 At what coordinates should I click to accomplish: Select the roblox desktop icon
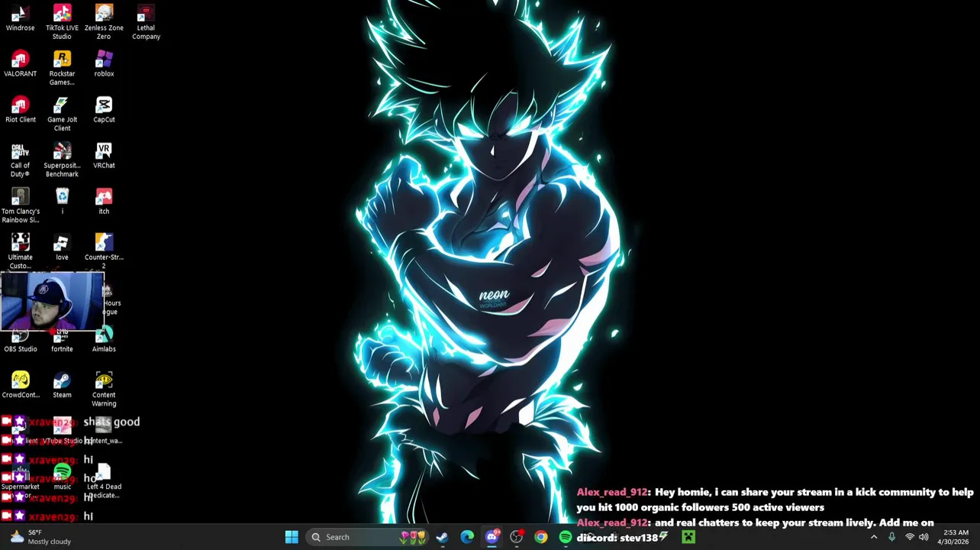click(104, 64)
